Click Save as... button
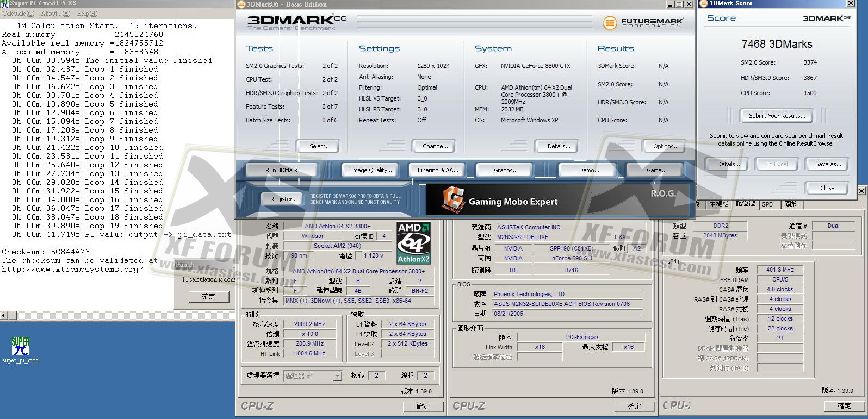Screen dimensions: 868x419 point(828,164)
